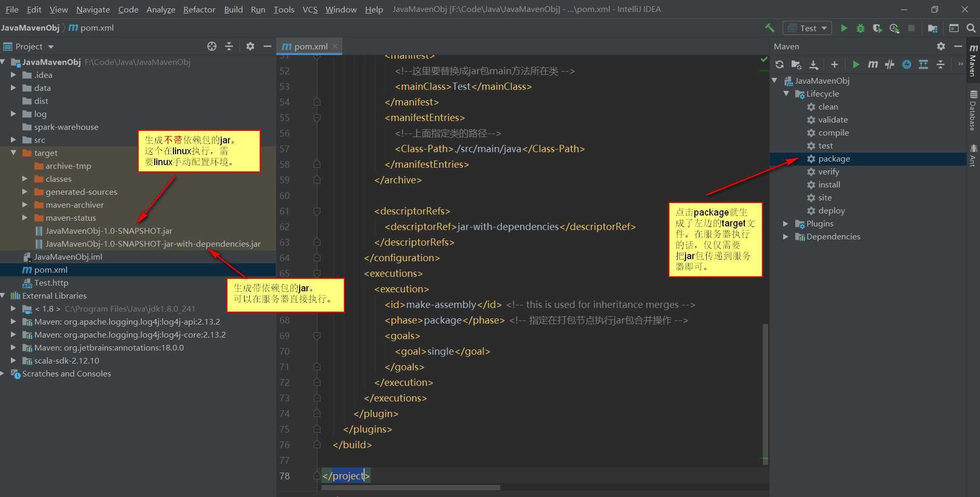Execute Maven goal icon

tap(873, 64)
